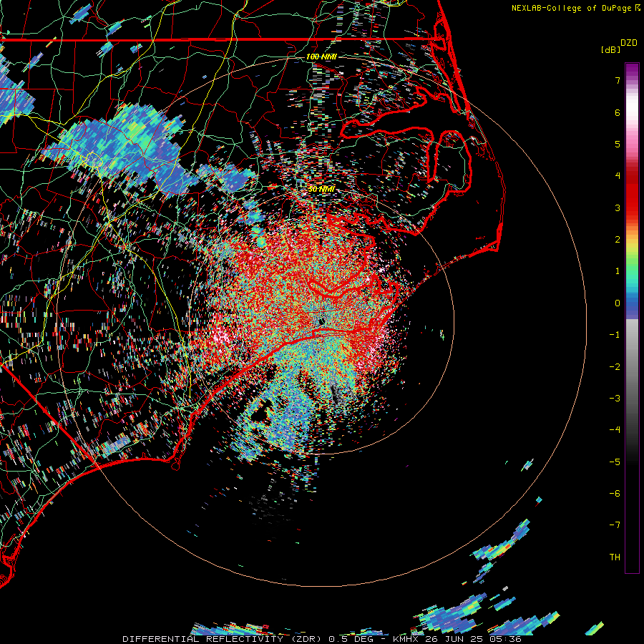This screenshot has height=644, width=644.
Task: Select the 100 NMI range ring label
Action: point(321,57)
